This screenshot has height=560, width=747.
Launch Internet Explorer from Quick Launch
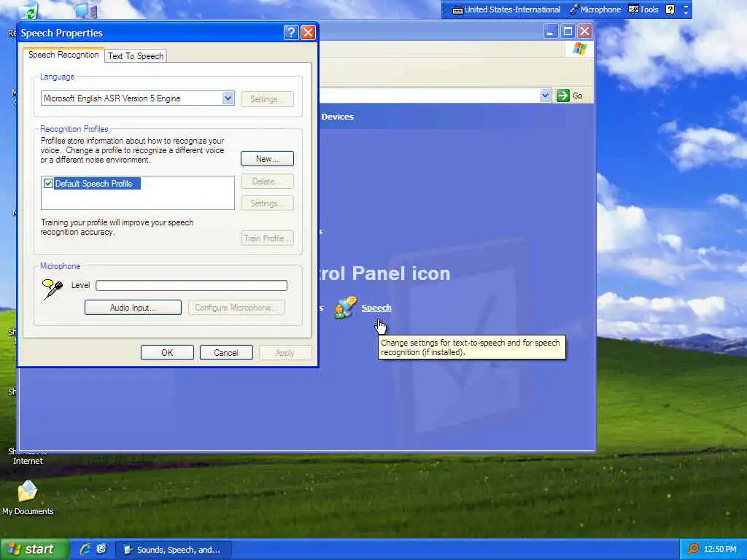(x=86, y=549)
